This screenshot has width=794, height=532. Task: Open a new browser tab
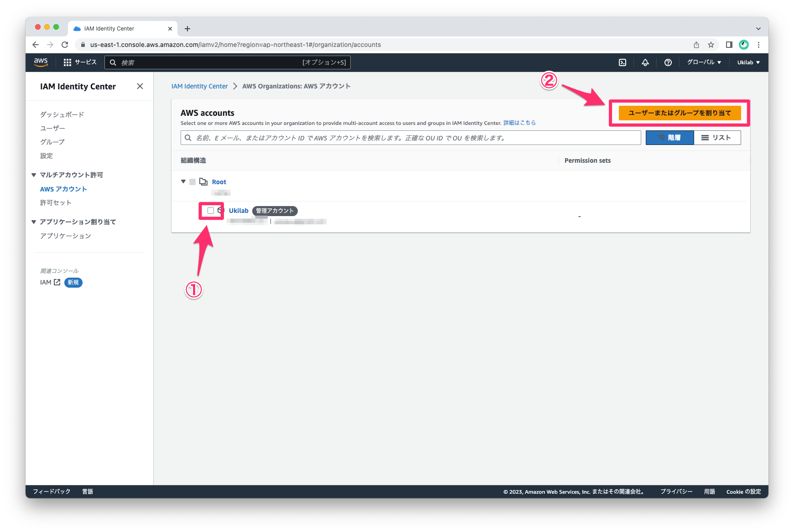tap(187, 29)
